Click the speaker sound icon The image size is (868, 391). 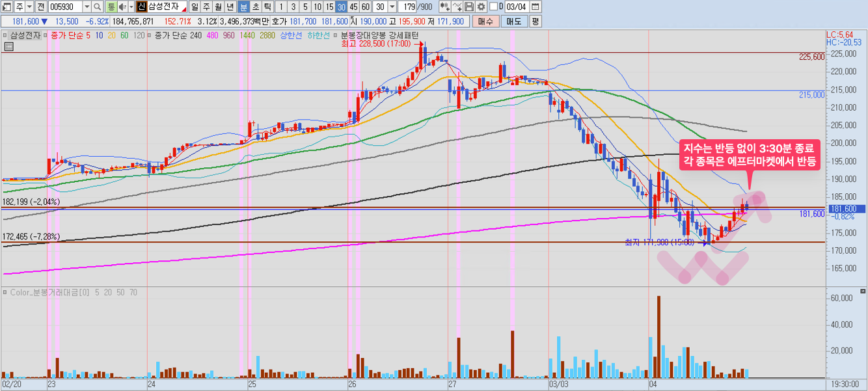(x=122, y=7)
